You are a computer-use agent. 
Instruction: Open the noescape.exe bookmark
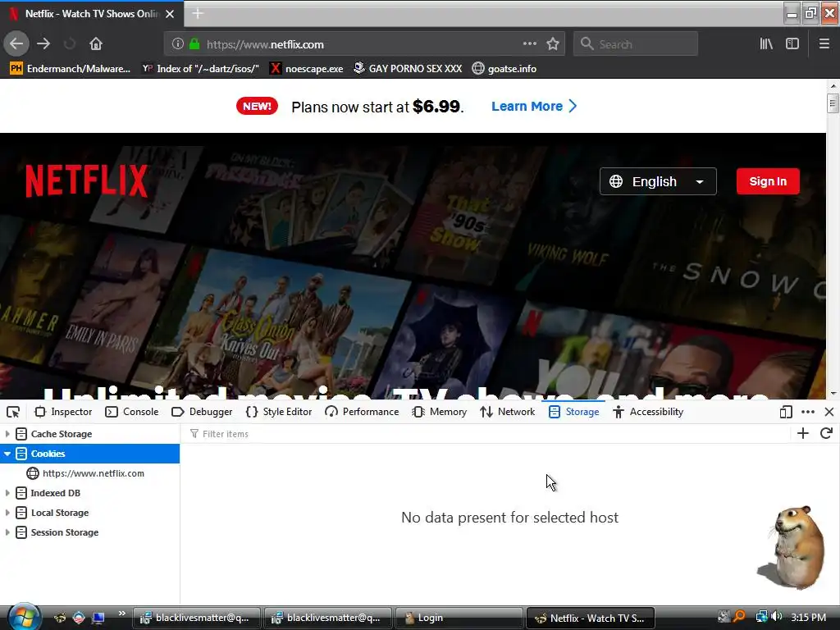coord(307,69)
